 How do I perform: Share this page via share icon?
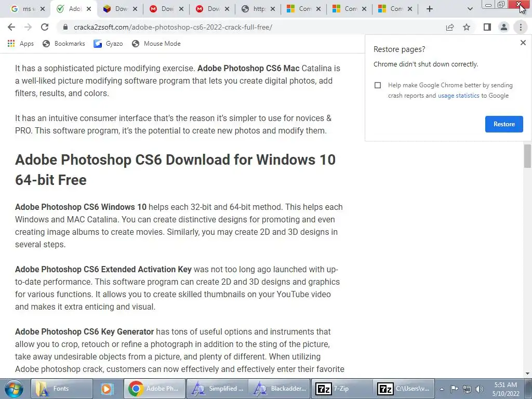pos(450,27)
